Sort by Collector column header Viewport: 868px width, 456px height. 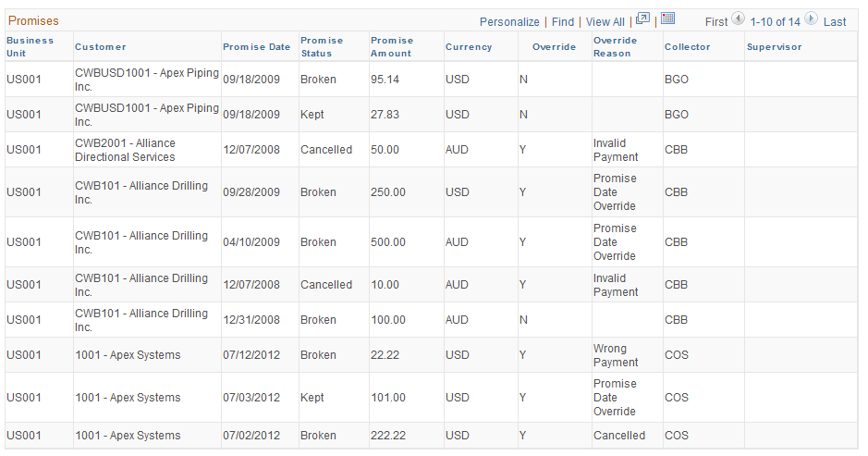point(687,47)
